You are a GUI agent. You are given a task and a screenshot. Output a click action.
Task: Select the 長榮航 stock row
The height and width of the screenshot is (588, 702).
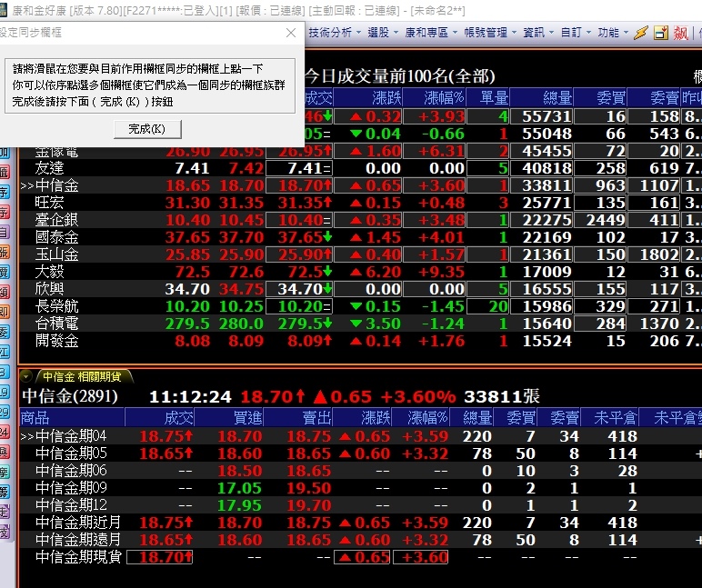pos(360,306)
